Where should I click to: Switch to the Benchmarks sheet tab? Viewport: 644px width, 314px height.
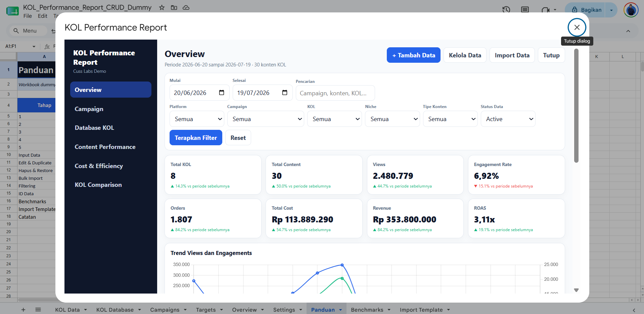click(x=367, y=310)
